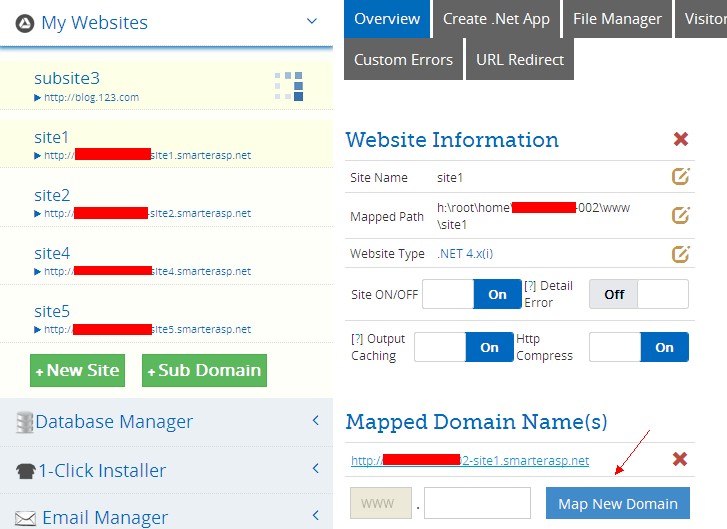Delete the mapped domain using red X
727x529 pixels.
[x=680, y=459]
